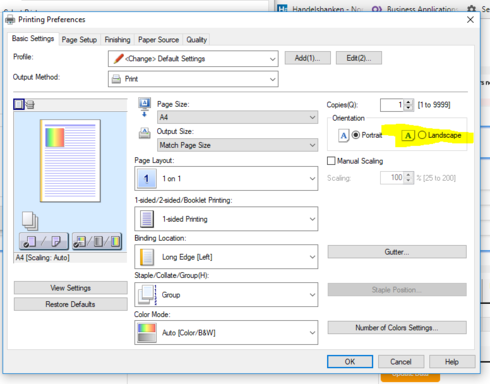Switch to the printer preview icon
Viewport: 490px width, 384px height.
(x=30, y=105)
